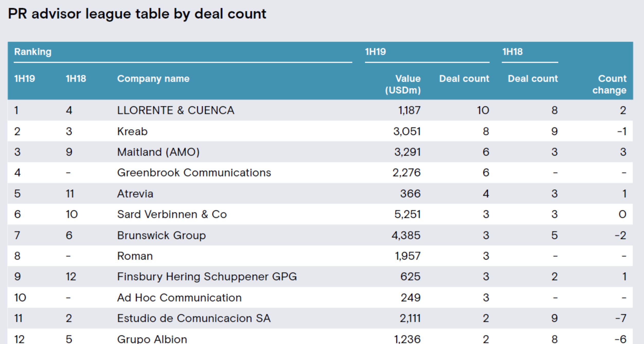644x344 pixels.
Task: Click value 3,291 in Maitland row
Action: coord(408,152)
